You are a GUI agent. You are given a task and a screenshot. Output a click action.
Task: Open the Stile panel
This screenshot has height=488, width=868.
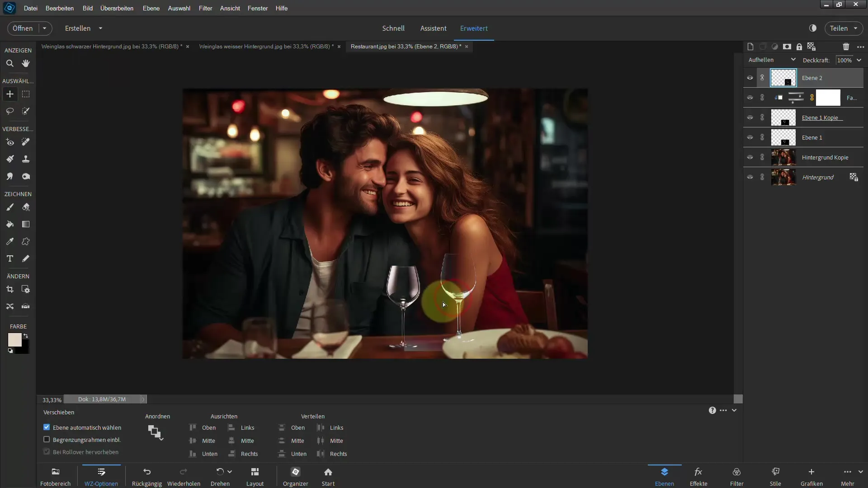coord(775,477)
